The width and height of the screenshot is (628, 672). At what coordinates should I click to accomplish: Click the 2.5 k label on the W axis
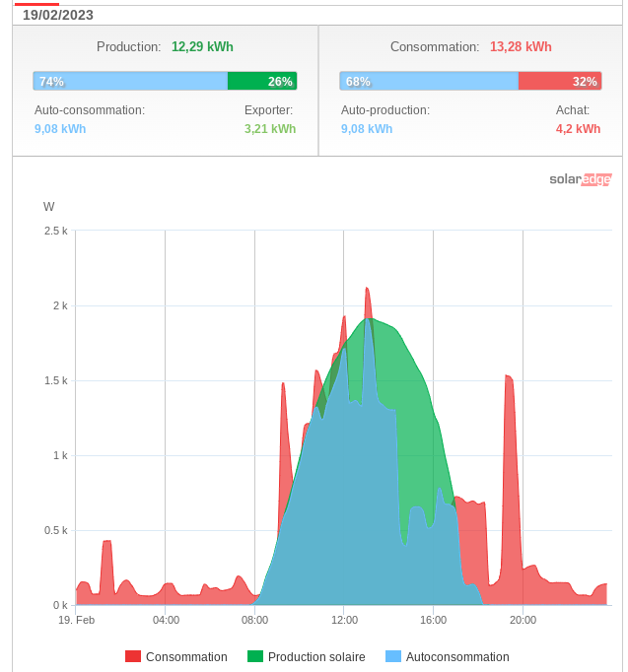point(55,231)
